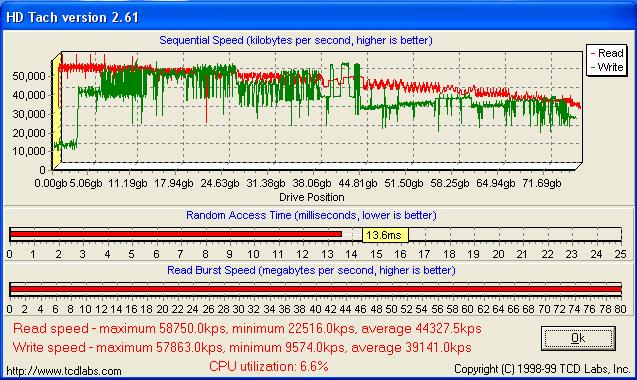The width and height of the screenshot is (637, 380).
Task: Open the http://www.tcdlabs.com link
Action: (64, 371)
